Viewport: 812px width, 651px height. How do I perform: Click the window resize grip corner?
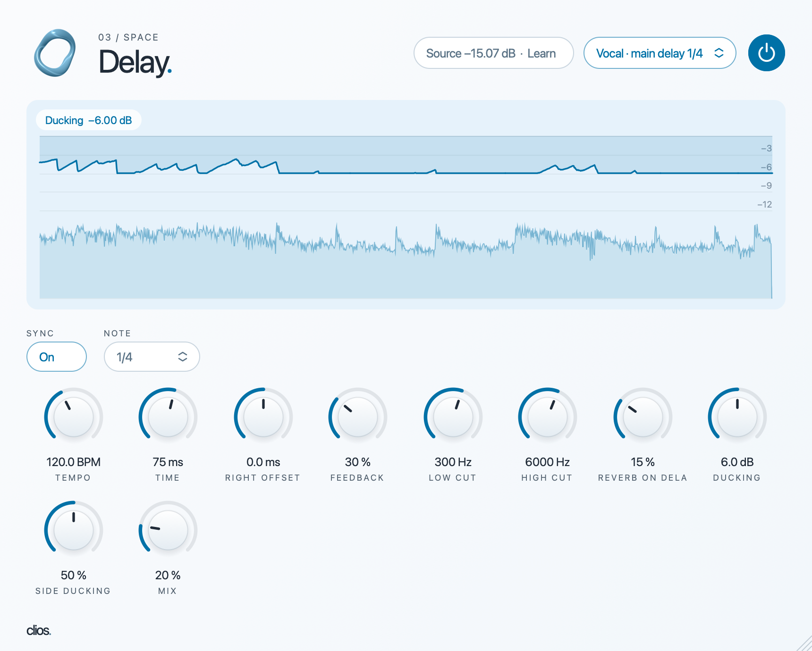pyautogui.click(x=804, y=643)
